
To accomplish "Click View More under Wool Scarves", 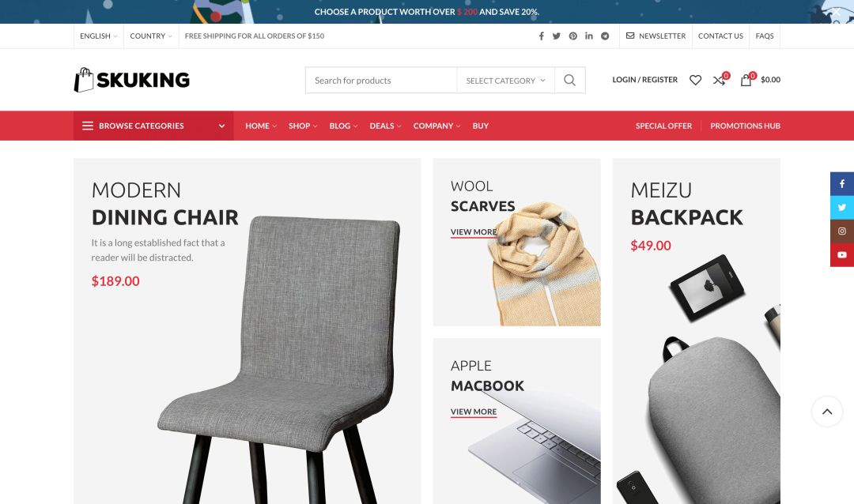I will 474,232.
